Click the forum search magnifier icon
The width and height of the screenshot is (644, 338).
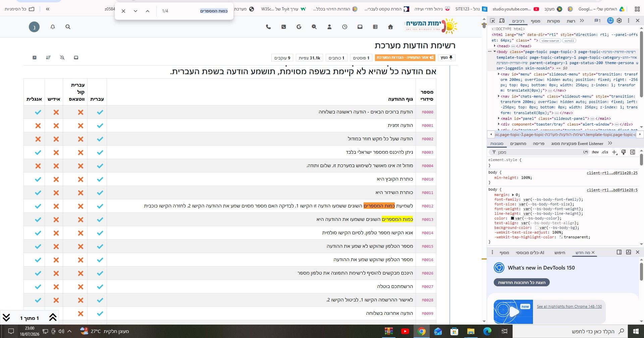point(68,27)
